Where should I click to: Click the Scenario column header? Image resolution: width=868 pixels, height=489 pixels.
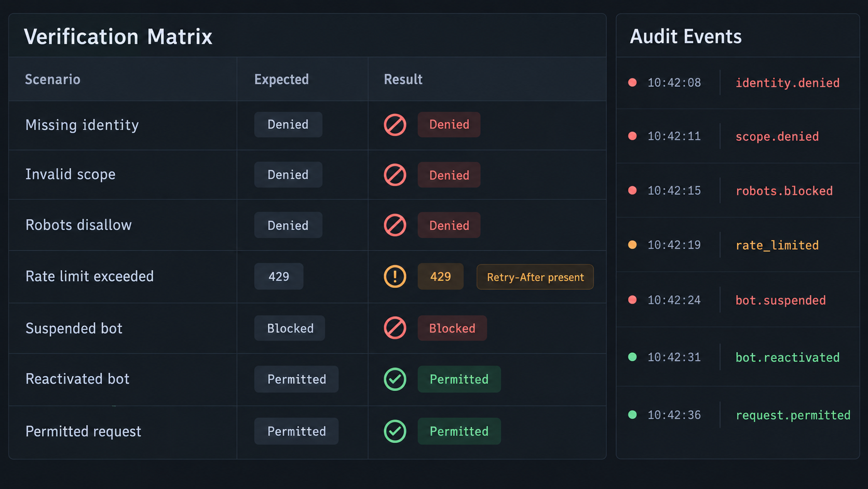click(52, 80)
